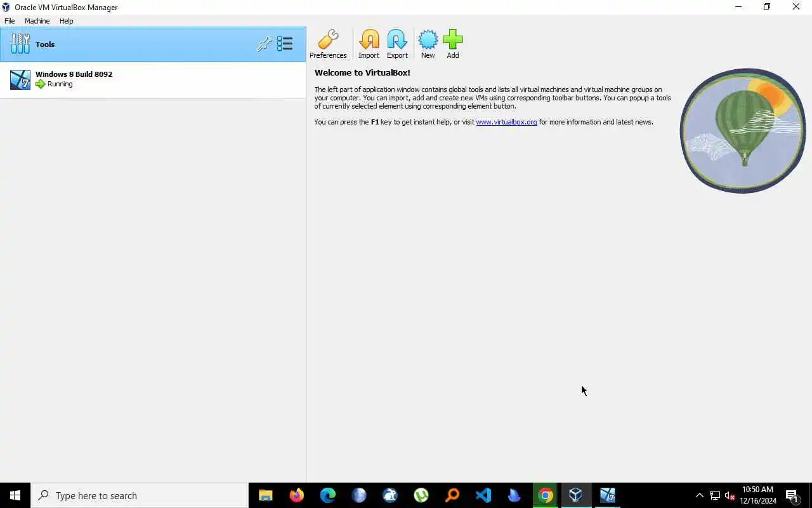This screenshot has width=812, height=508.
Task: Click the taskbar search box
Action: click(x=140, y=495)
